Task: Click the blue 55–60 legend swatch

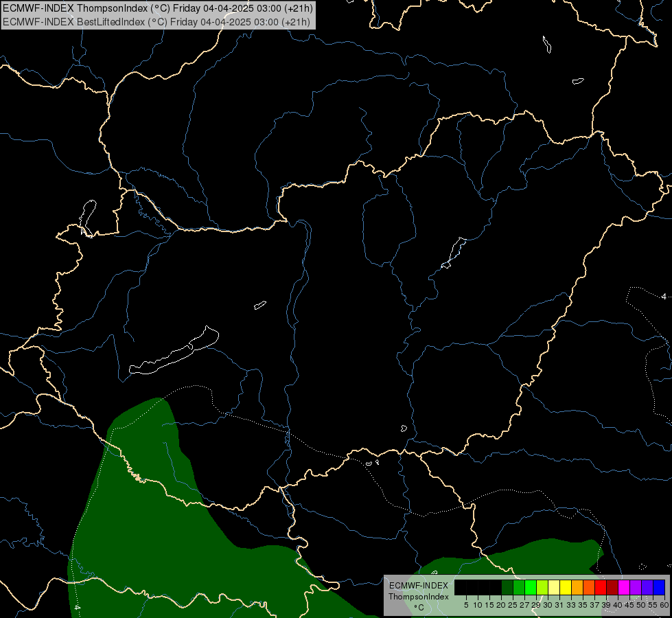Action: (x=659, y=588)
